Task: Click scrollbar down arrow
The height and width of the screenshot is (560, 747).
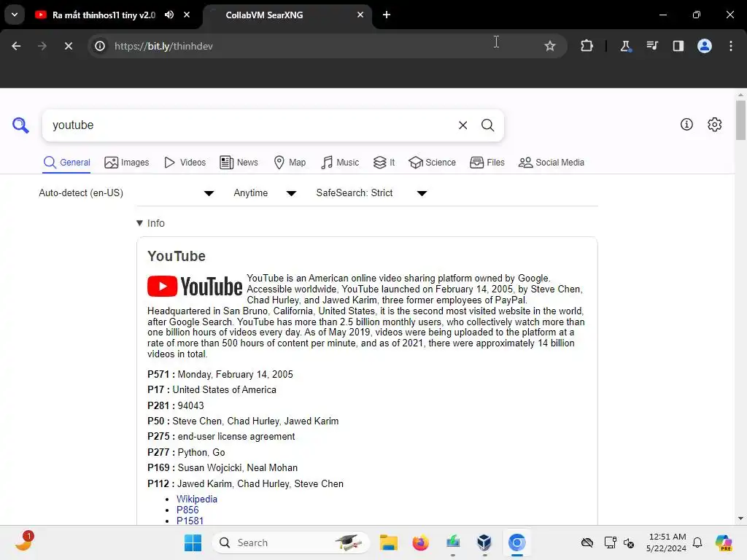Action: click(x=740, y=518)
